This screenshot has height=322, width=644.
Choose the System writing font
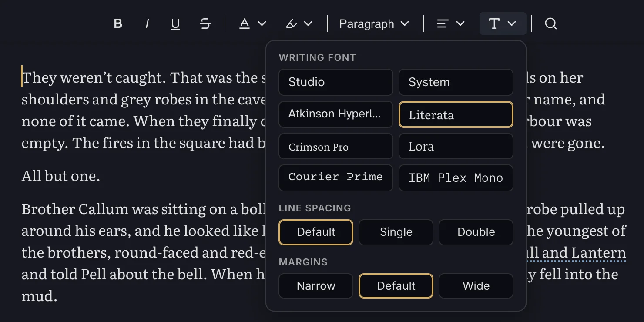[456, 82]
